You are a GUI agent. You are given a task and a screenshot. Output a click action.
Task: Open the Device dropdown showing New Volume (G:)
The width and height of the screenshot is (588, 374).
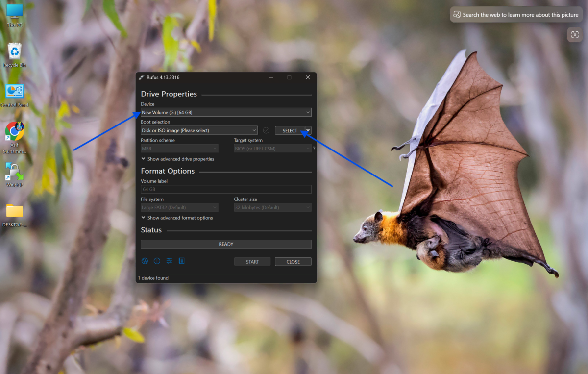[226, 112]
